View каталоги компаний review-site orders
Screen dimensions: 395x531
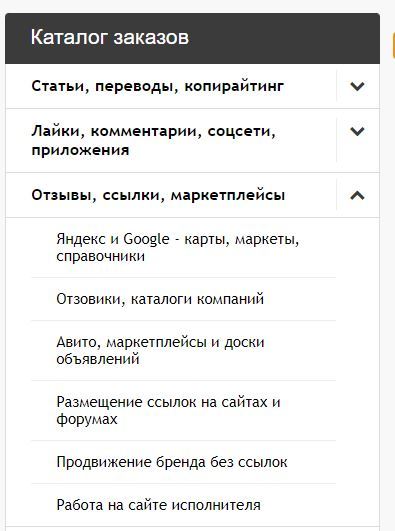[x=160, y=299]
